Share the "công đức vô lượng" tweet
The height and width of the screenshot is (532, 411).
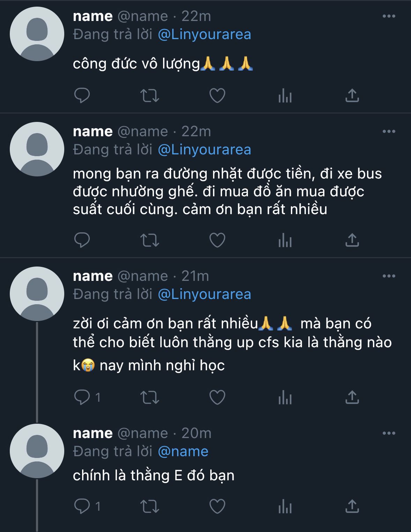click(352, 95)
